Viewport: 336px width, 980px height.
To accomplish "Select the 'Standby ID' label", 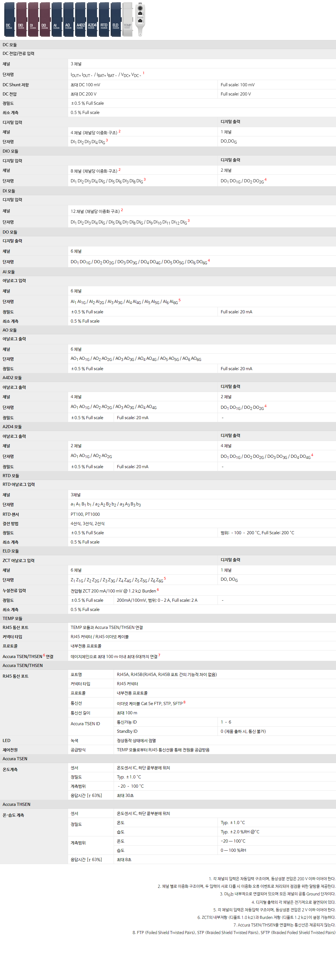I will [127, 731].
